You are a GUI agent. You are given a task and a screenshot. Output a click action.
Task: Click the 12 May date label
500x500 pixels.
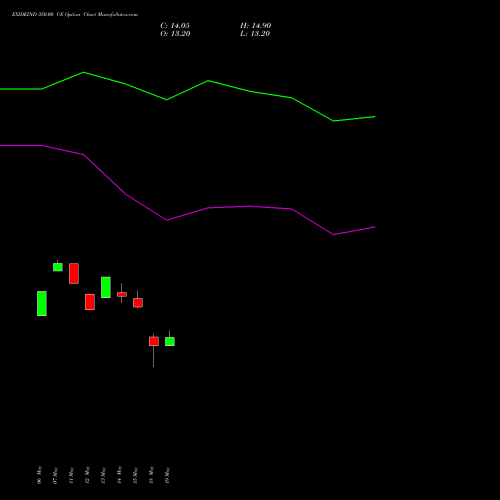click(87, 475)
